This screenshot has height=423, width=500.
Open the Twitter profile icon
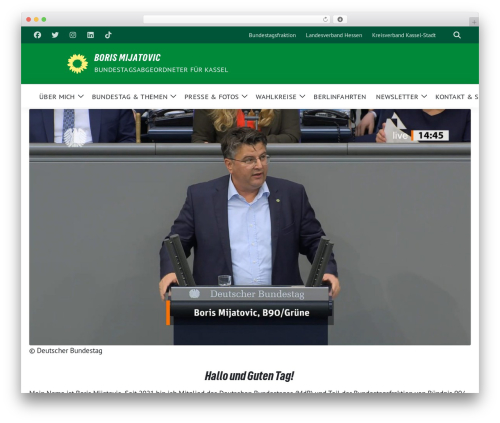coord(55,35)
